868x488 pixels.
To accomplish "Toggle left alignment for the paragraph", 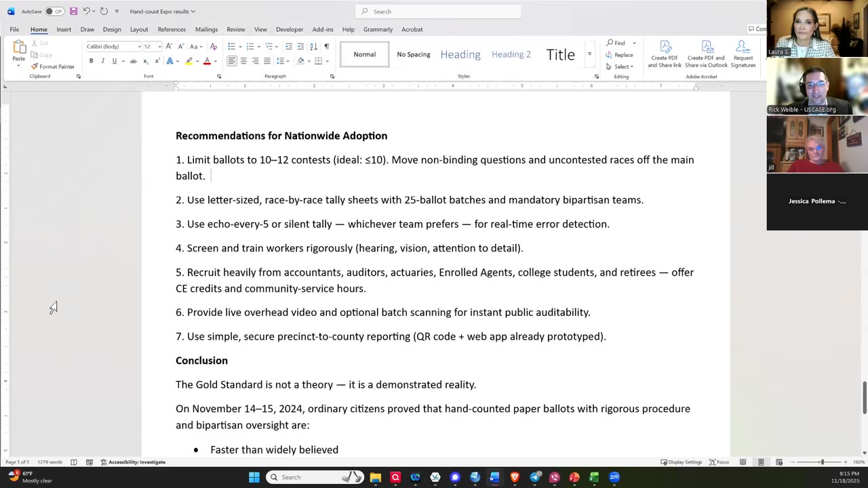I will coord(232,61).
